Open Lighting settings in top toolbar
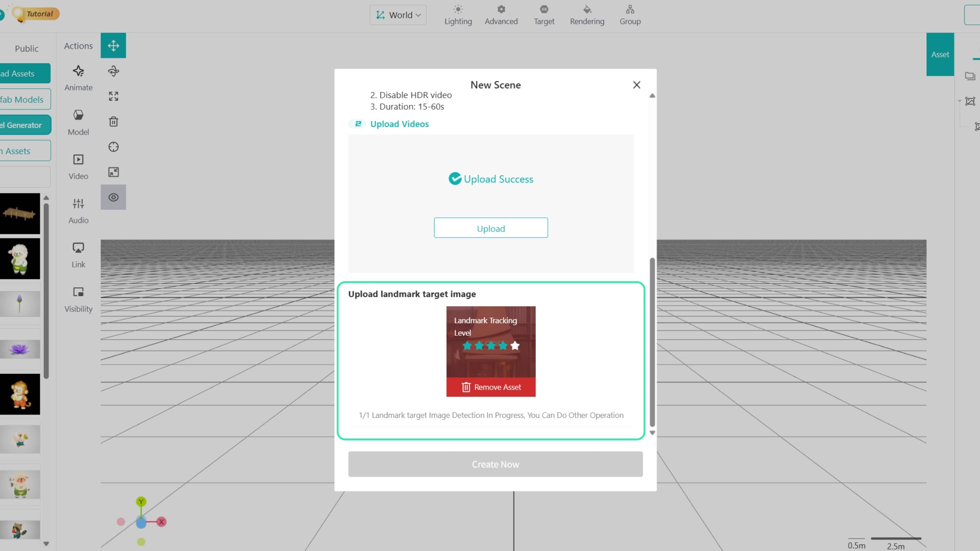Image resolution: width=980 pixels, height=551 pixels. (x=458, y=15)
